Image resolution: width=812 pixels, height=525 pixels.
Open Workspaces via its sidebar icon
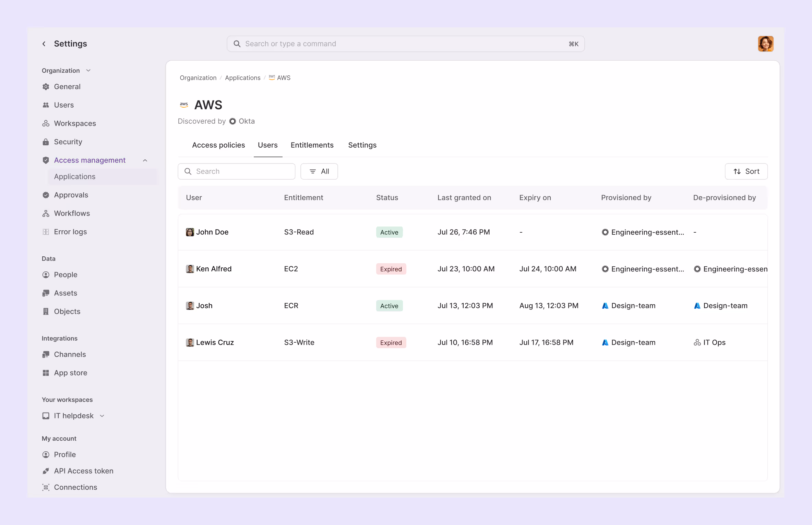coord(46,123)
